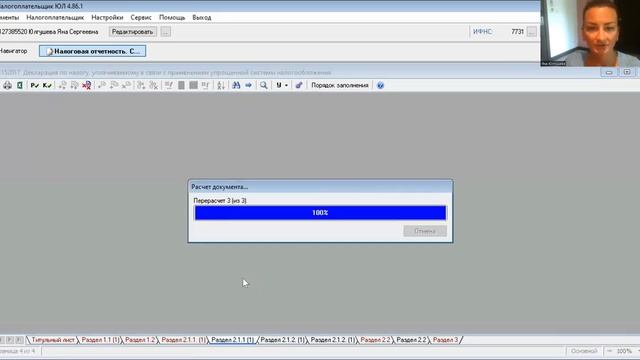Click the Редактировать button
640x360 pixels.
(x=132, y=32)
